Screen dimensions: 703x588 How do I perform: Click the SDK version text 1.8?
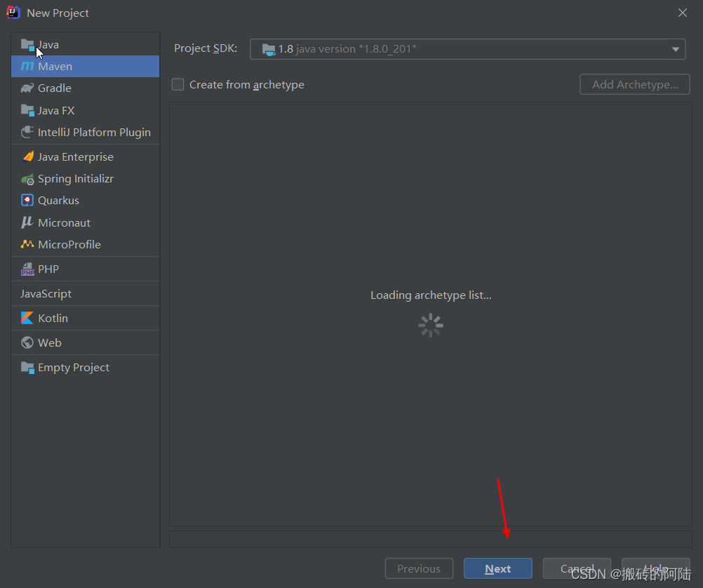286,49
